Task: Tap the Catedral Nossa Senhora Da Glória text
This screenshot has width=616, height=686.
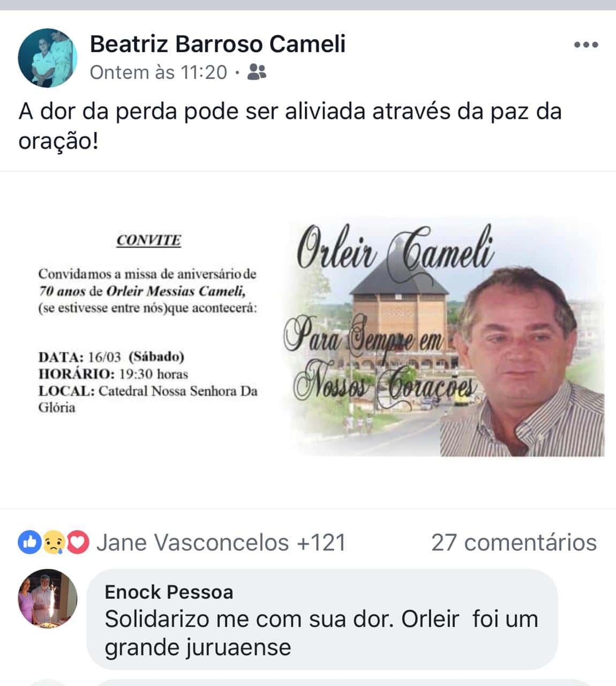Action: coord(148,399)
